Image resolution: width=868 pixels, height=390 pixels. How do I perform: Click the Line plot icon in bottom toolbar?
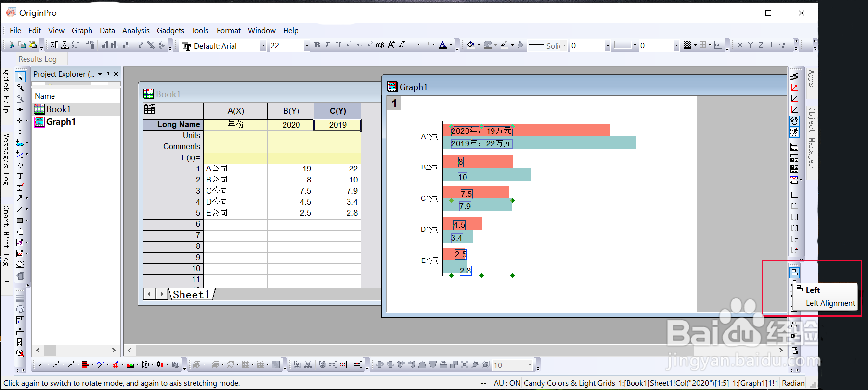41,364
